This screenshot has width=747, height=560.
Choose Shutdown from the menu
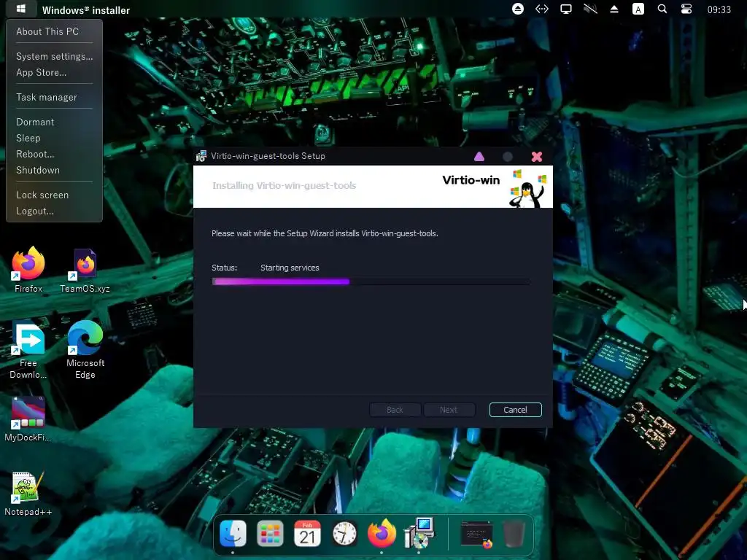point(38,170)
